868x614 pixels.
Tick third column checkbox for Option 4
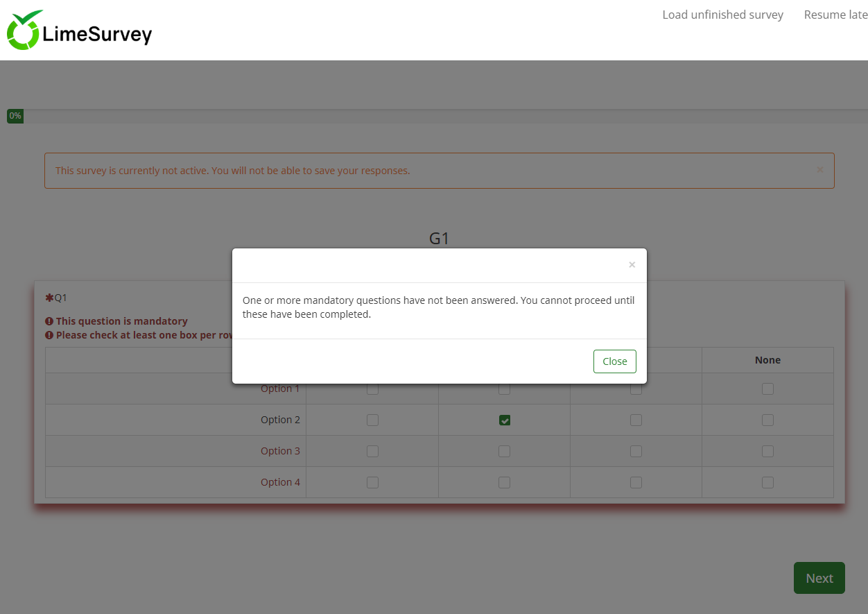pyautogui.click(x=636, y=483)
